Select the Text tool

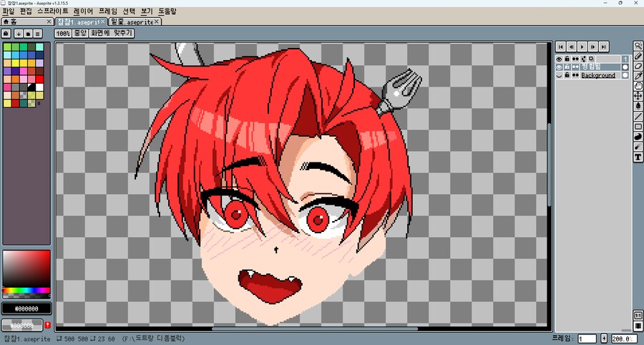point(638,156)
